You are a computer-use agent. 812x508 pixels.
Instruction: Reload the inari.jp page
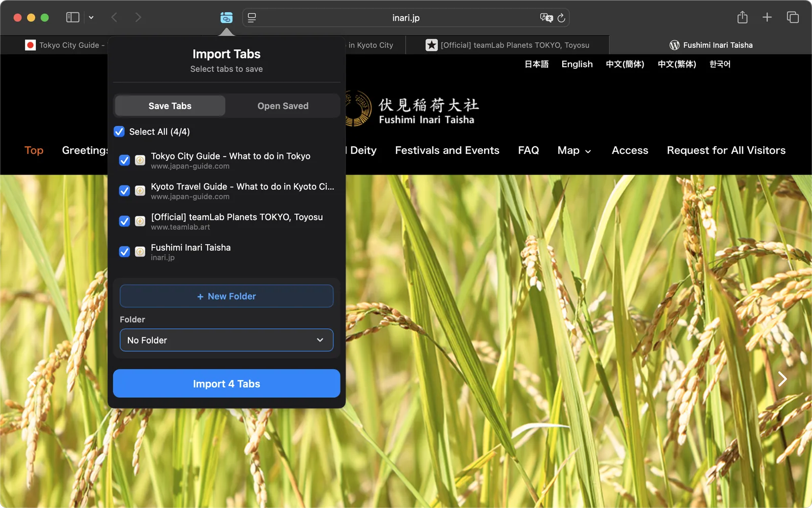pyautogui.click(x=561, y=18)
